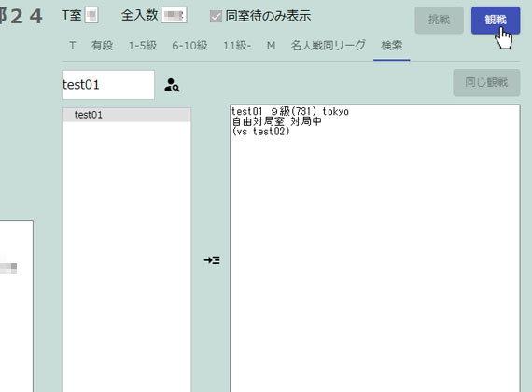
Task: Switch to the T tab
Action: (72, 46)
